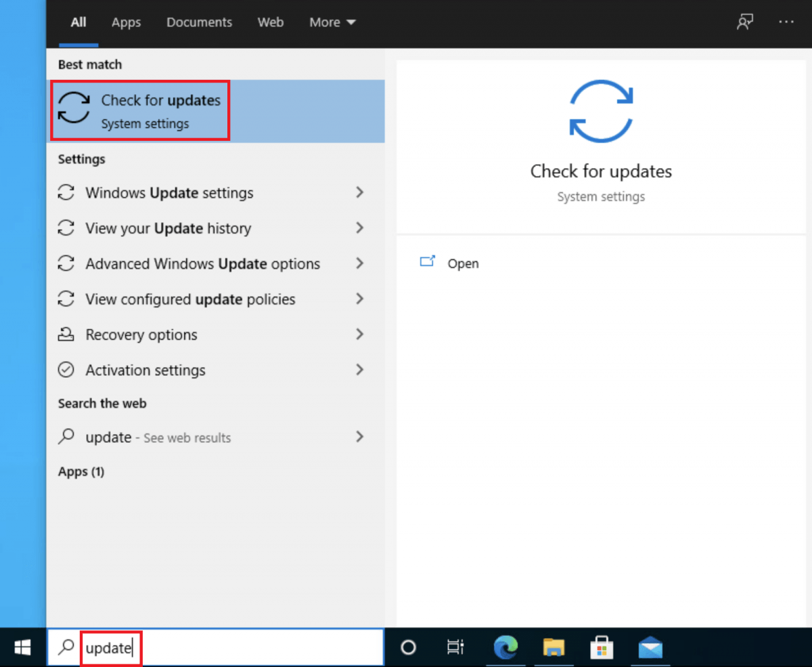Image resolution: width=812 pixels, height=667 pixels.
Task: Open the More filter dropdown
Action: [x=332, y=22]
